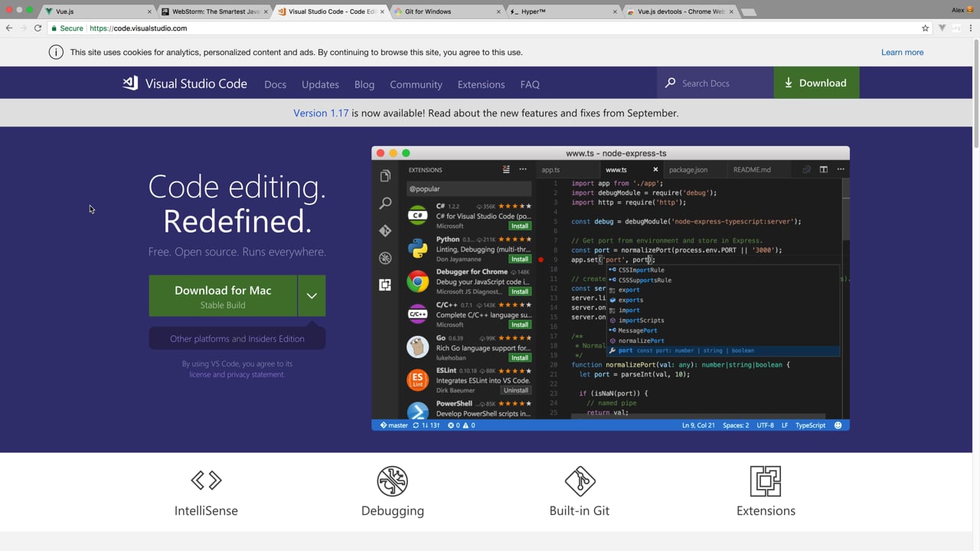
Task: Toggle the breakpoint on line 9
Action: 541,259
